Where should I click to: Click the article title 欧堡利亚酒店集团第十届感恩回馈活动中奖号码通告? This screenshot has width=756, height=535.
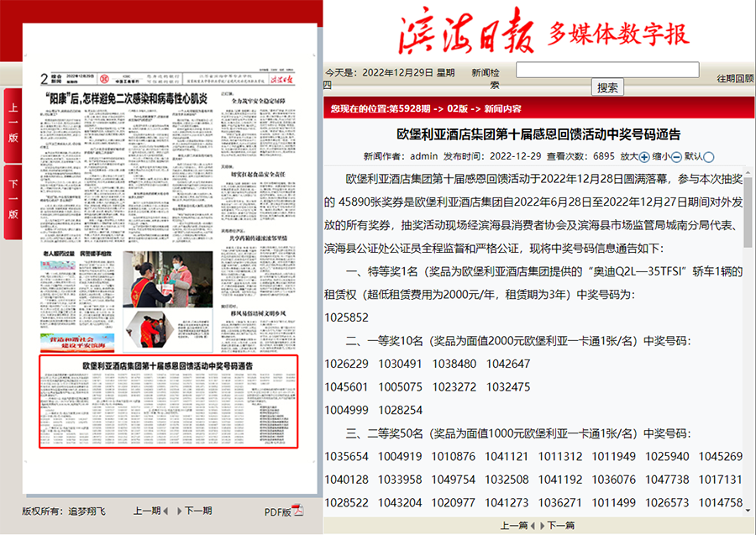pos(538,134)
